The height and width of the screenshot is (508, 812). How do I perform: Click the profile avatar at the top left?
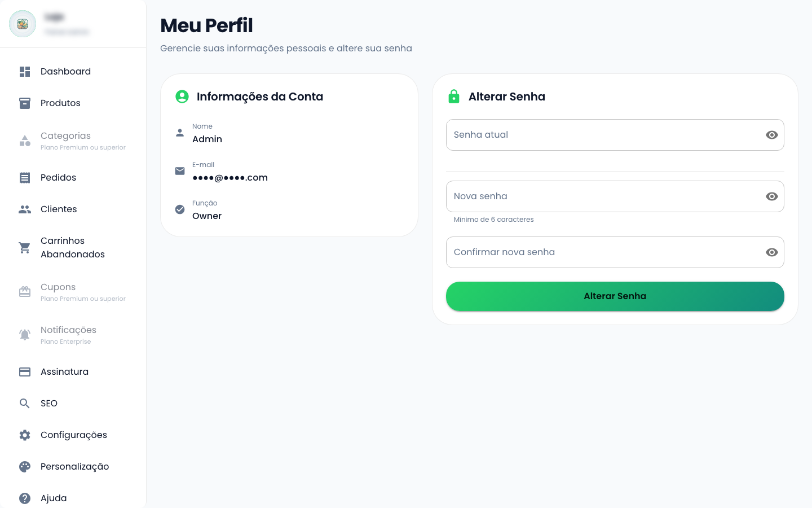[23, 24]
